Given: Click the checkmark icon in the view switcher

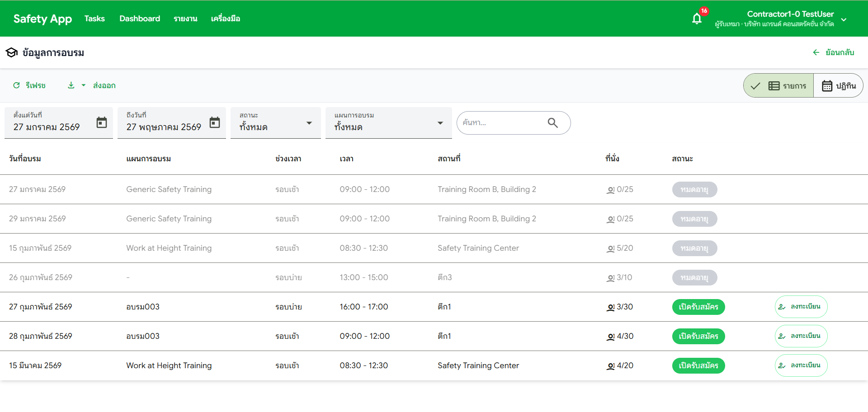Looking at the screenshot, I should pyautogui.click(x=755, y=85).
